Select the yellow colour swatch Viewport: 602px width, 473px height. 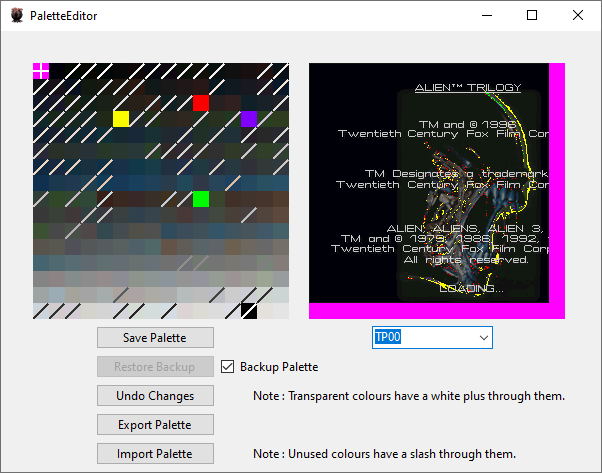point(121,119)
